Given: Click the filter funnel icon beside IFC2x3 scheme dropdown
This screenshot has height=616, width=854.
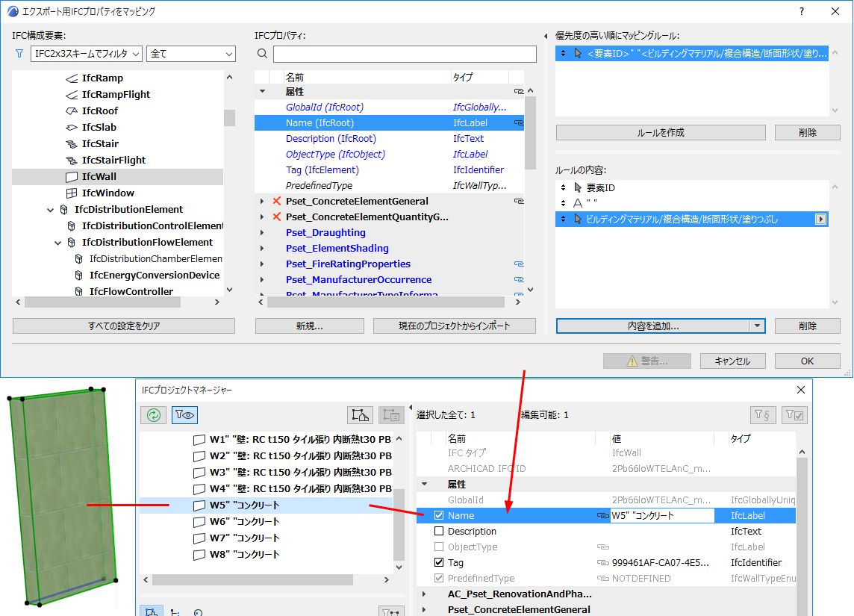Looking at the screenshot, I should pyautogui.click(x=19, y=53).
